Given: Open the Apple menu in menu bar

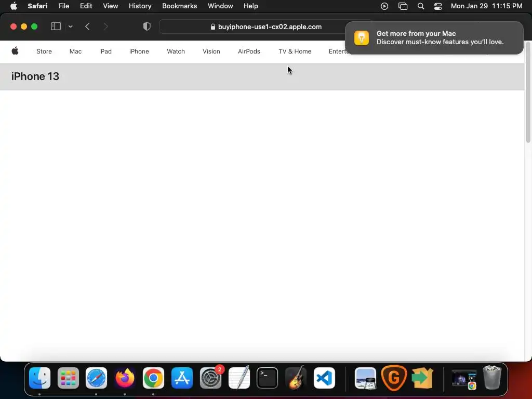Looking at the screenshot, I should tap(14, 6).
